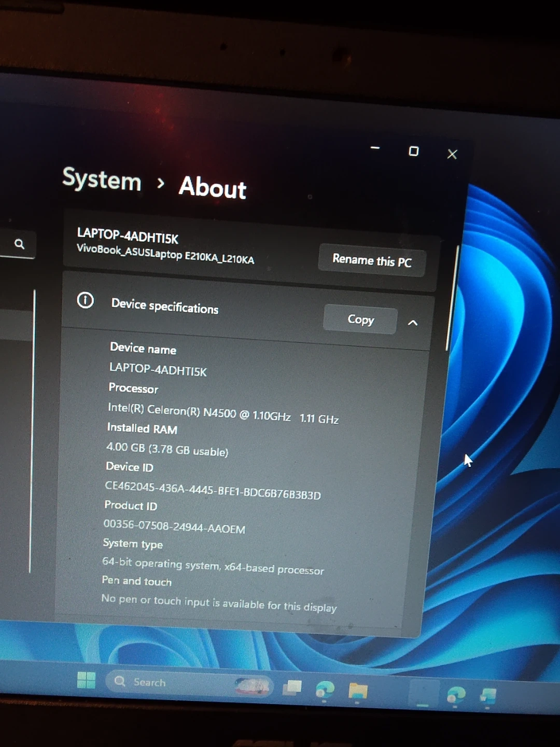
Task: Copy the device specifications
Action: (x=360, y=320)
